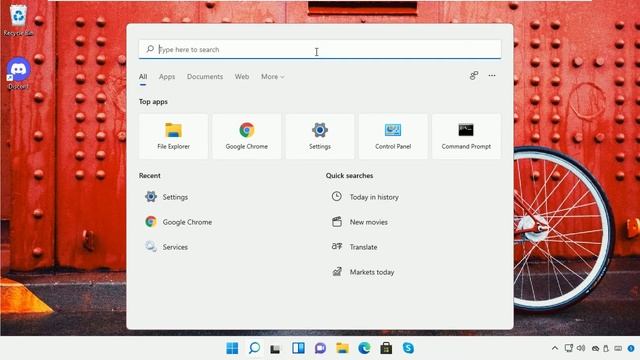Open the Settings tile in Top apps
Viewport: 640px width, 360px height.
(320, 136)
